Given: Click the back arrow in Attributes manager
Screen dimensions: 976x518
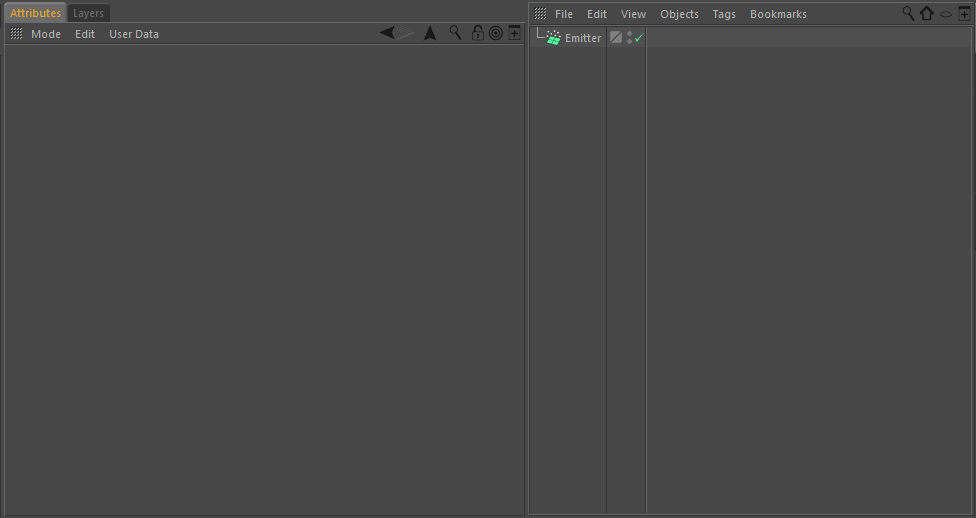Looking at the screenshot, I should 388,33.
